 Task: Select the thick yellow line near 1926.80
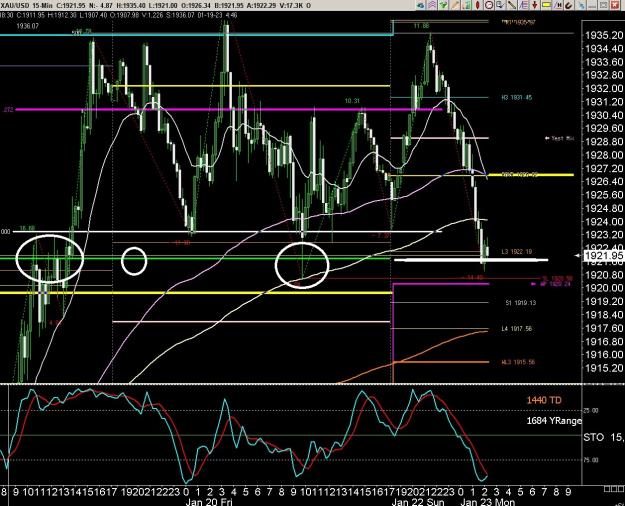[x=531, y=175]
